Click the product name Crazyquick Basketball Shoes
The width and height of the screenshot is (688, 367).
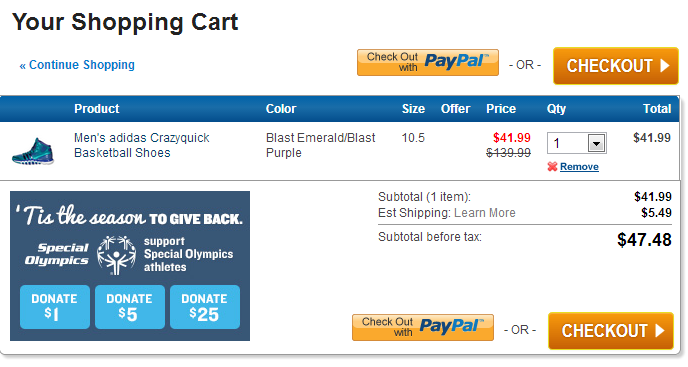[141, 145]
